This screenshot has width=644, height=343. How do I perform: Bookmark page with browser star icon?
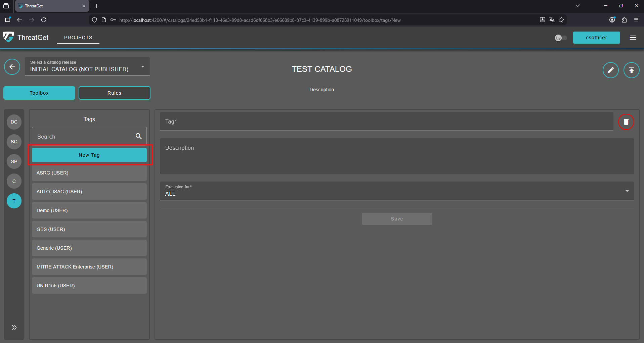(x=561, y=20)
